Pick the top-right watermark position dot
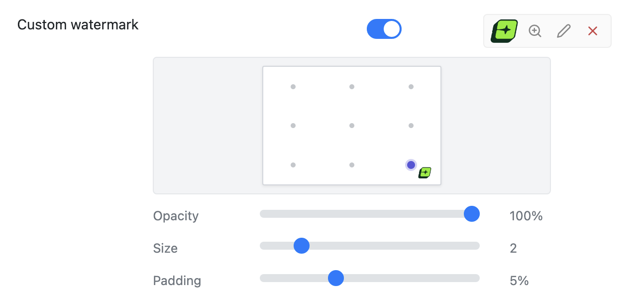The width and height of the screenshot is (644, 304). 411,86
